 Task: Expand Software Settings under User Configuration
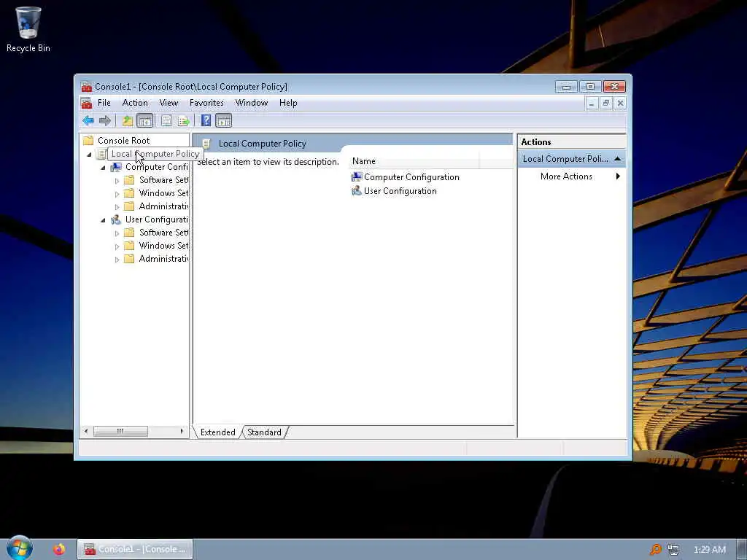coord(117,233)
